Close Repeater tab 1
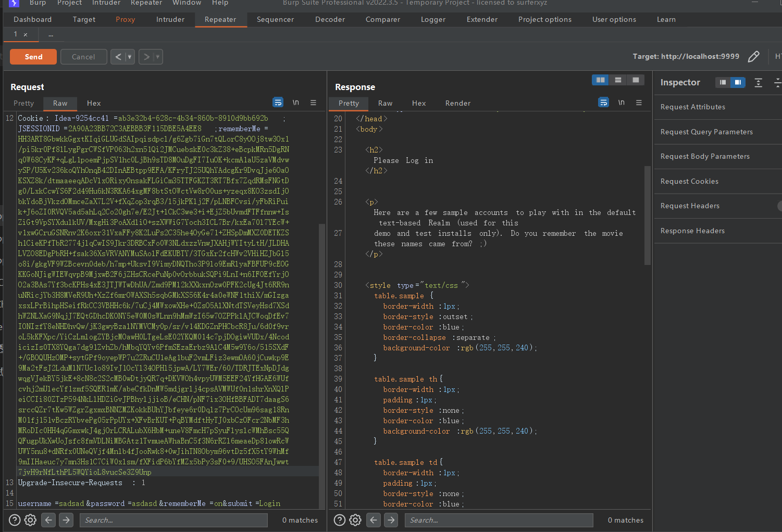 [25, 34]
